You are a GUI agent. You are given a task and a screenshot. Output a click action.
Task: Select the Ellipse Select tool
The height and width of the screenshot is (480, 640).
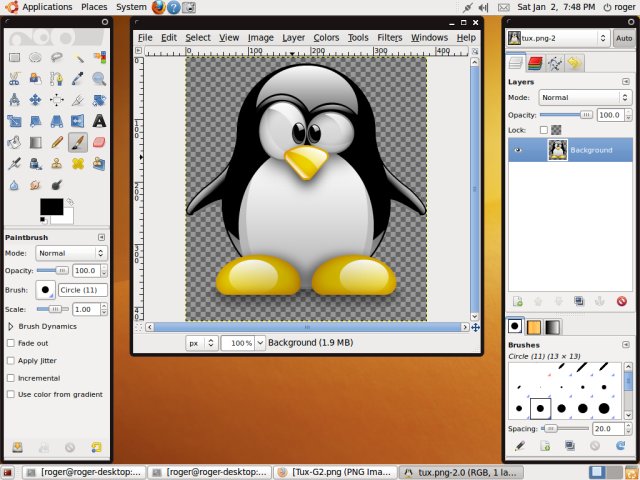click(36, 58)
